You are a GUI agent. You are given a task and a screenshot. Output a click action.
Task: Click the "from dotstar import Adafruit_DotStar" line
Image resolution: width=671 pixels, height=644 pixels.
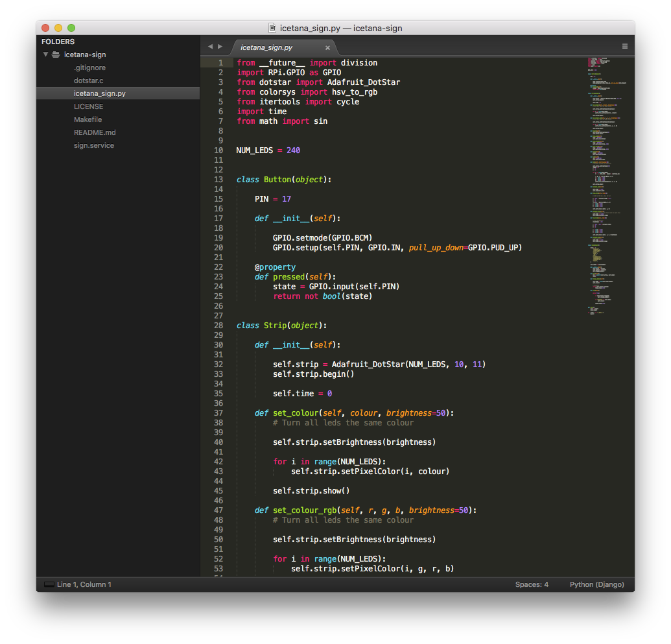318,82
